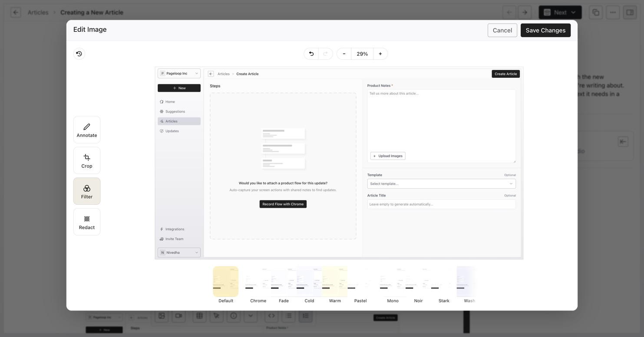Screen dimensions: 644x337
Task: Toggle numbered list in background toolbar
Action: [306, 316]
